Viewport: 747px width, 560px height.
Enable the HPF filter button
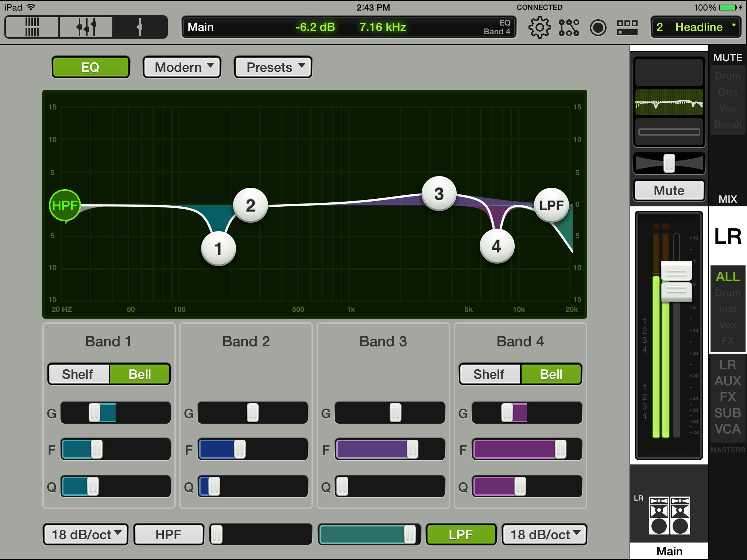tap(169, 534)
